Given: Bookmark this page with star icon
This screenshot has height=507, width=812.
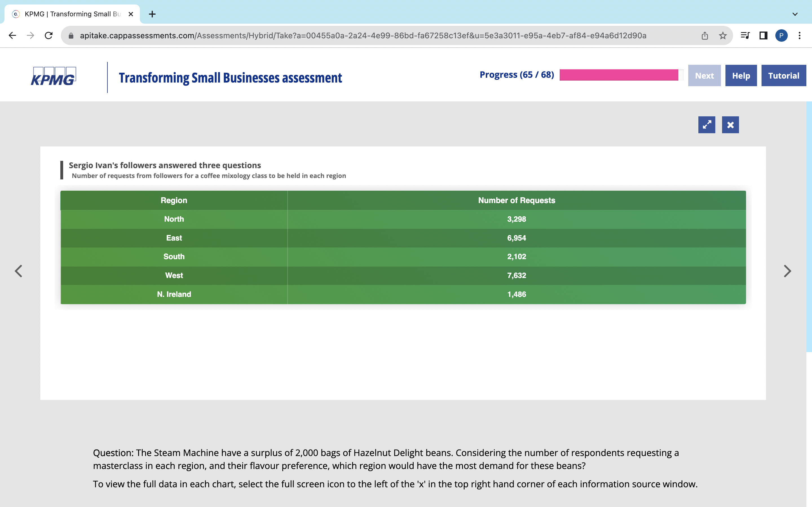Looking at the screenshot, I should 723,35.
